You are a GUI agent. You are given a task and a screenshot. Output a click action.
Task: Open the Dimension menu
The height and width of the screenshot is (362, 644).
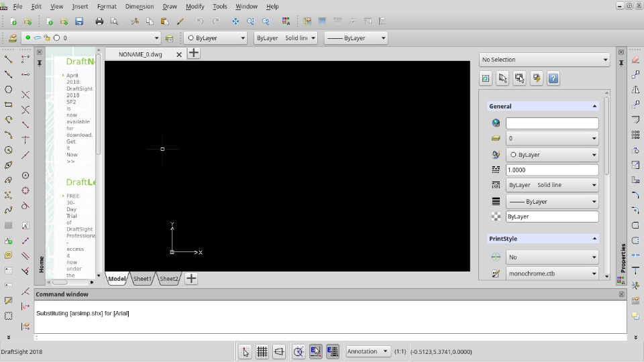tap(139, 6)
